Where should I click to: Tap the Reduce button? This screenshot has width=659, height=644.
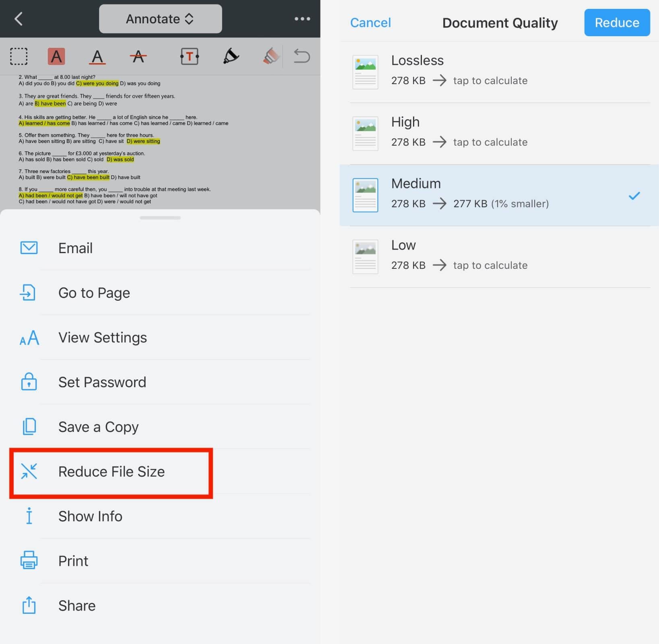pos(617,23)
